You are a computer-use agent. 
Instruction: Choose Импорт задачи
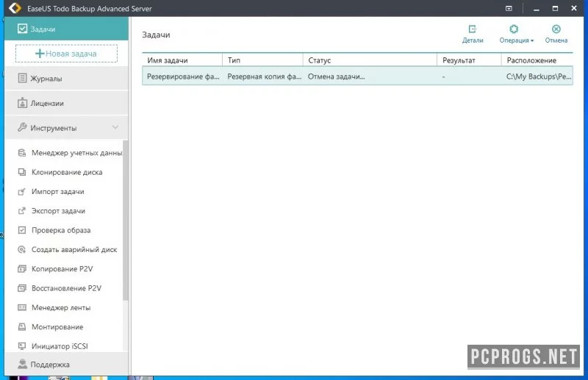pyautogui.click(x=58, y=191)
